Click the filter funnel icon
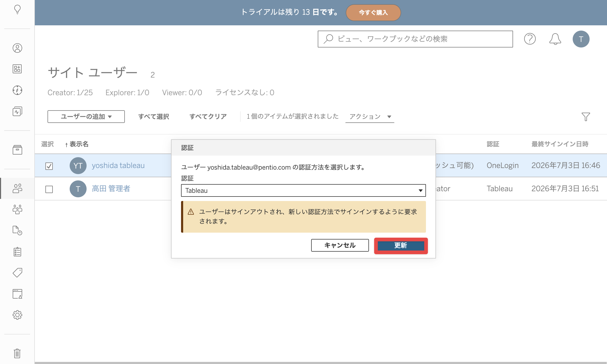Viewport: 607px width, 364px height. (x=586, y=117)
